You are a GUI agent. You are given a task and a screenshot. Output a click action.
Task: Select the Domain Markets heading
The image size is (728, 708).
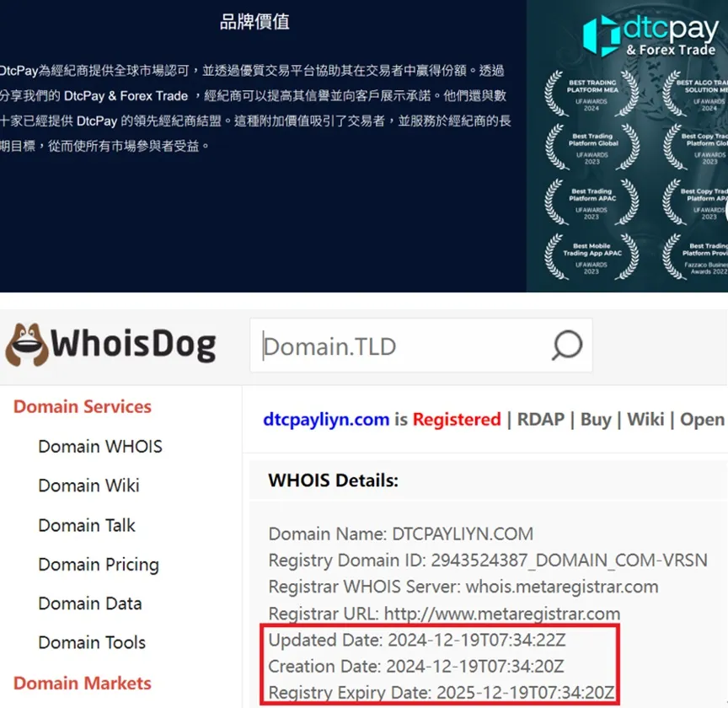(83, 683)
